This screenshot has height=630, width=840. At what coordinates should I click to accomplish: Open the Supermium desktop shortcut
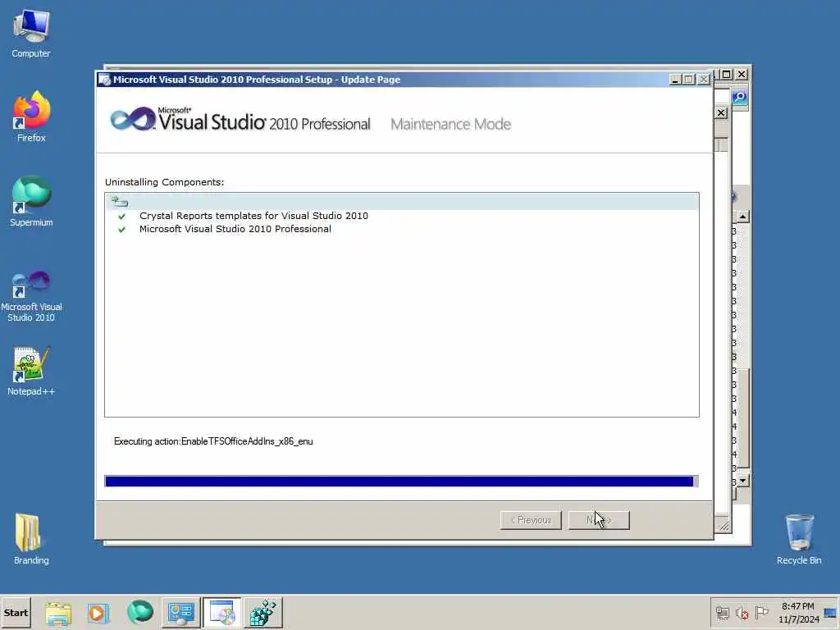(31, 202)
